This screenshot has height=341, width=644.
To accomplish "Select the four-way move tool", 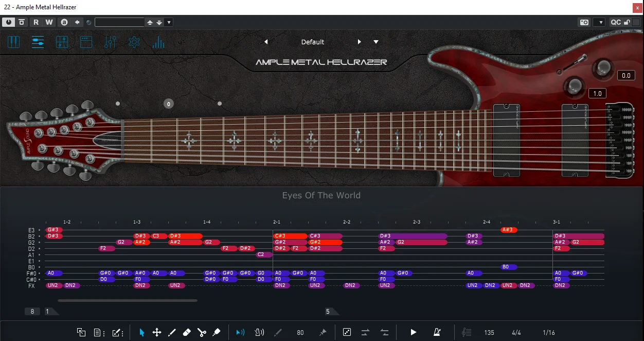I will coord(157,332).
